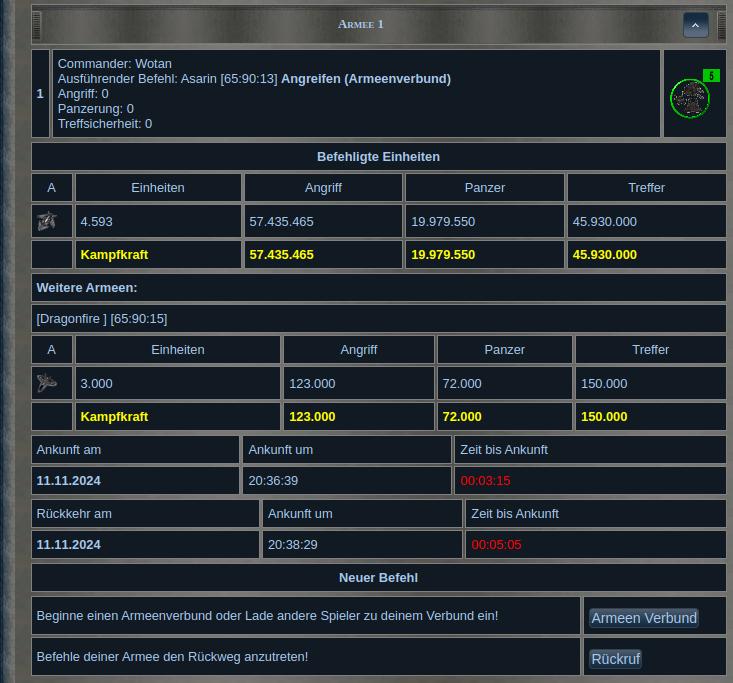Click the red 00:05:05 return countdown
The image size is (733, 683).
pyautogui.click(x=496, y=545)
